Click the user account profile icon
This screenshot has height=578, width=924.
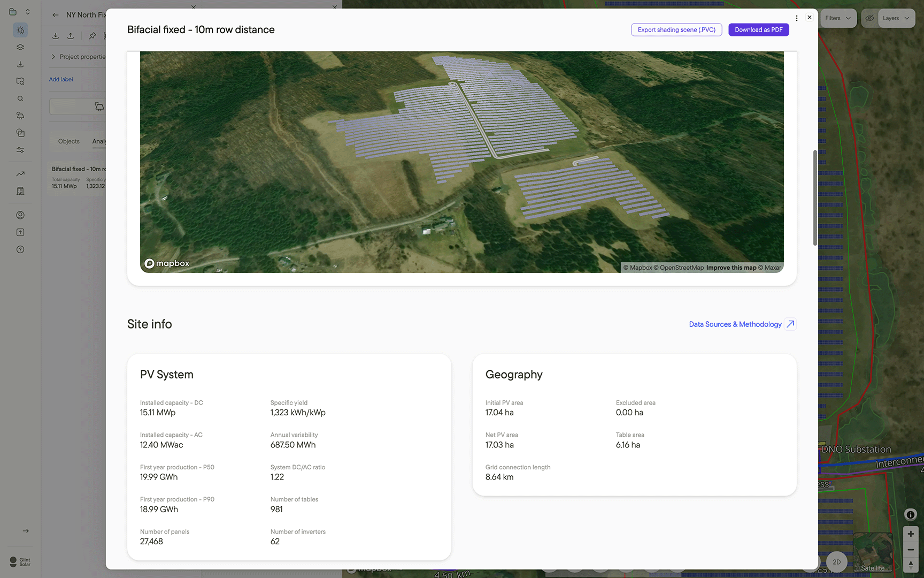tap(20, 215)
